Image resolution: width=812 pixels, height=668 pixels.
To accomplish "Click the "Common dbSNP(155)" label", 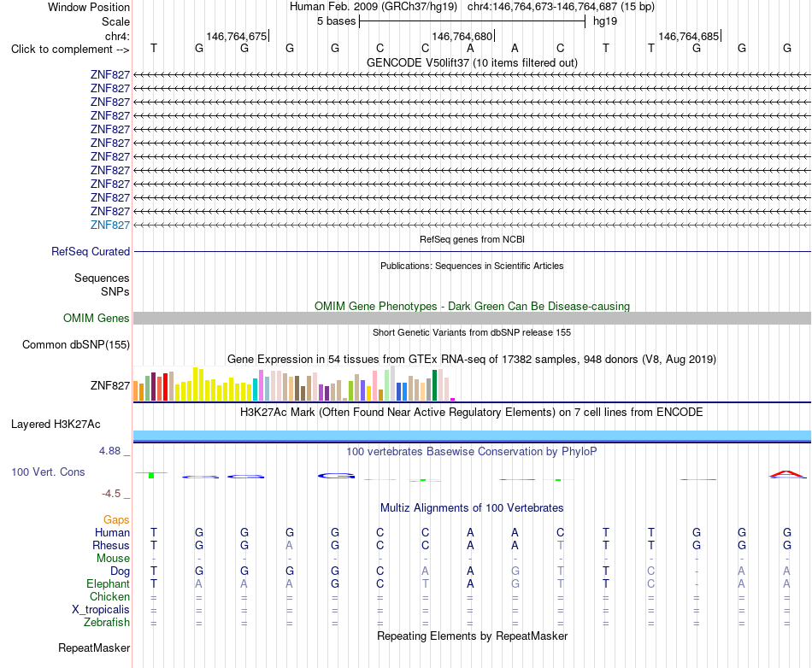I will click(x=76, y=344).
